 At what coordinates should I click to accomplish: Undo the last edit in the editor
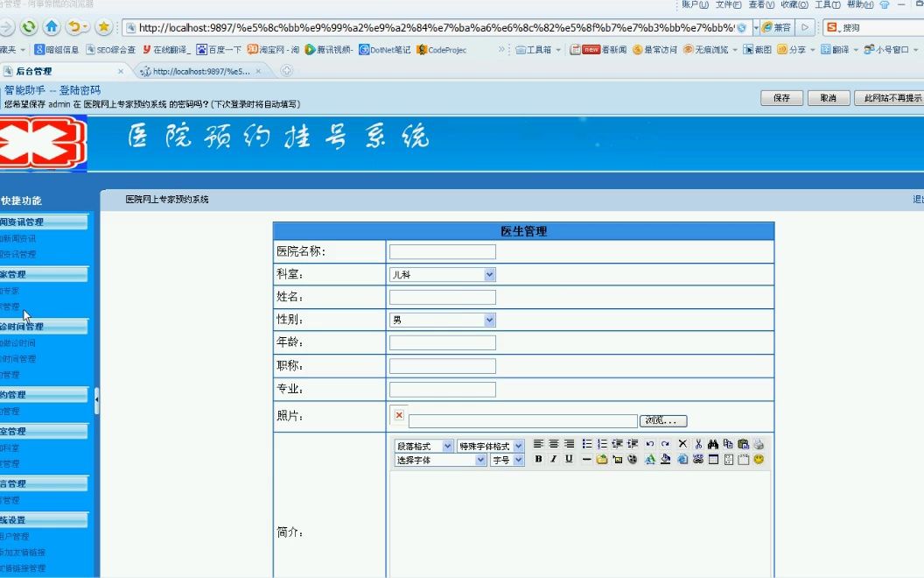[x=649, y=444]
